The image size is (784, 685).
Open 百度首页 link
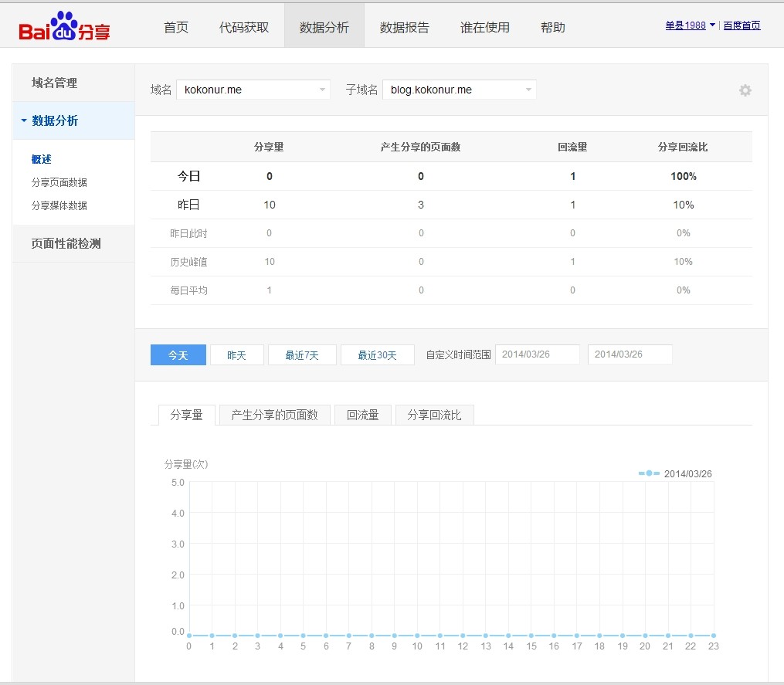(742, 25)
